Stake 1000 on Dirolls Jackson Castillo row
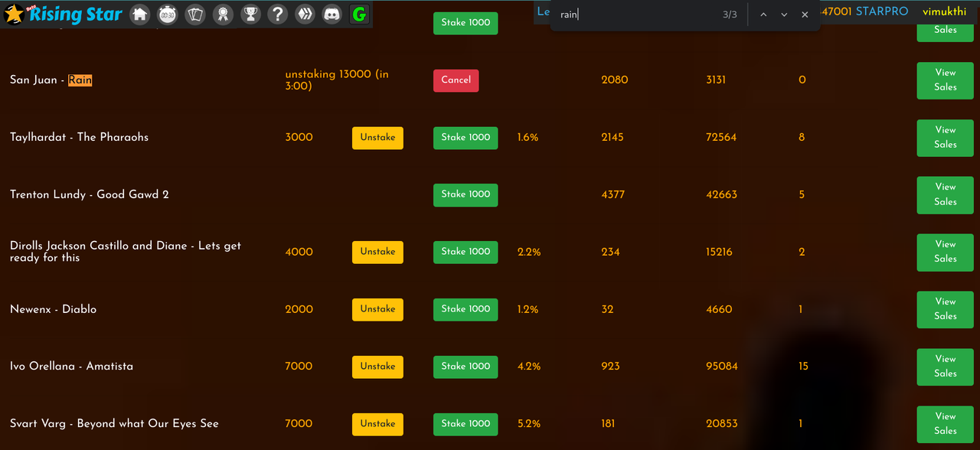This screenshot has width=980, height=450. coord(465,252)
